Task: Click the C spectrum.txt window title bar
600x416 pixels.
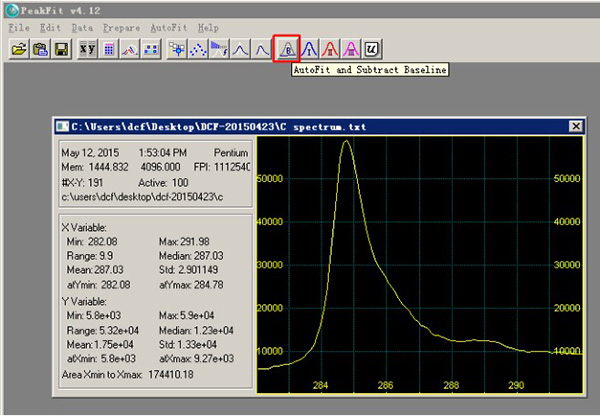Action: click(x=300, y=127)
